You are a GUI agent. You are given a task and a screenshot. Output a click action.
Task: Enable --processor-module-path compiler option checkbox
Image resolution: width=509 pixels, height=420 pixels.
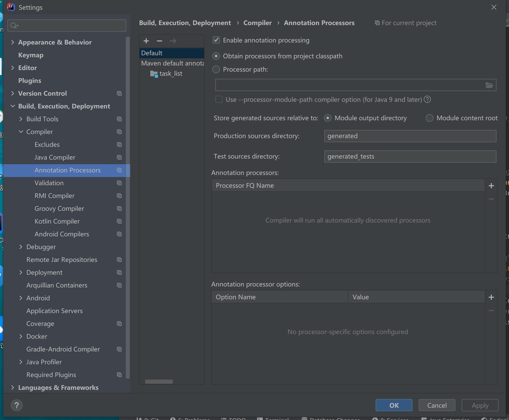(219, 100)
